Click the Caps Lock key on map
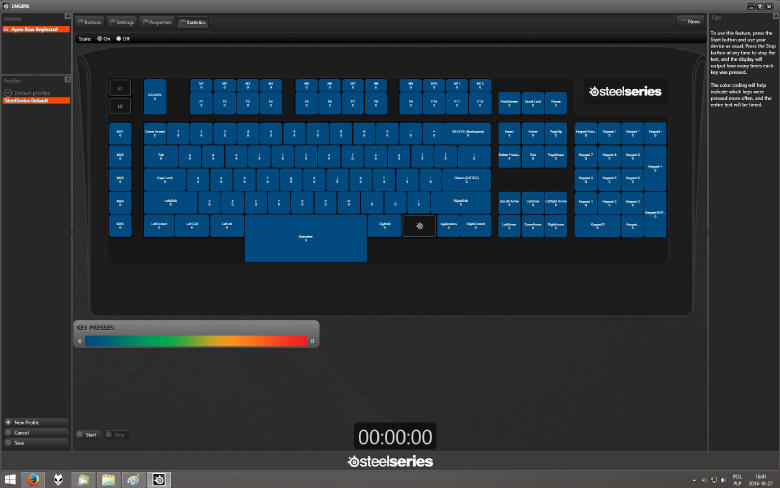780x488 pixels. (x=165, y=180)
